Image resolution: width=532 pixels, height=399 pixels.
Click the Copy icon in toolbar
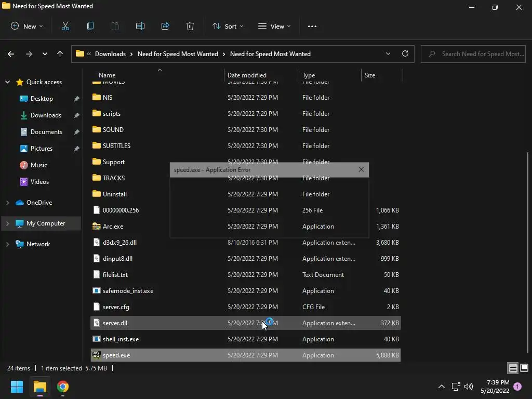pyautogui.click(x=90, y=26)
